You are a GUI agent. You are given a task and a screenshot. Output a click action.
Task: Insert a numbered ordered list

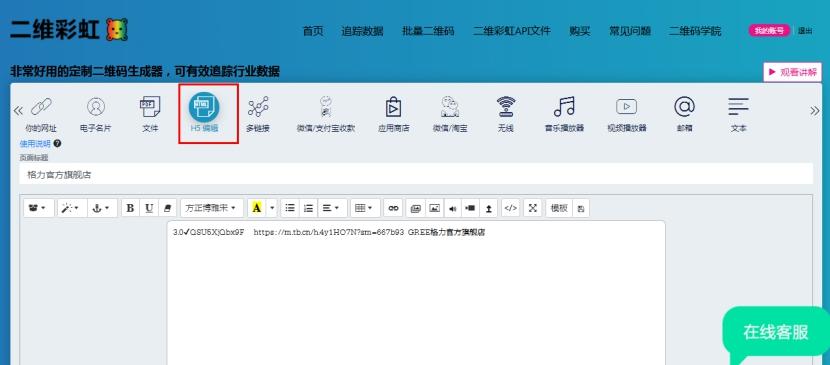[x=308, y=208]
